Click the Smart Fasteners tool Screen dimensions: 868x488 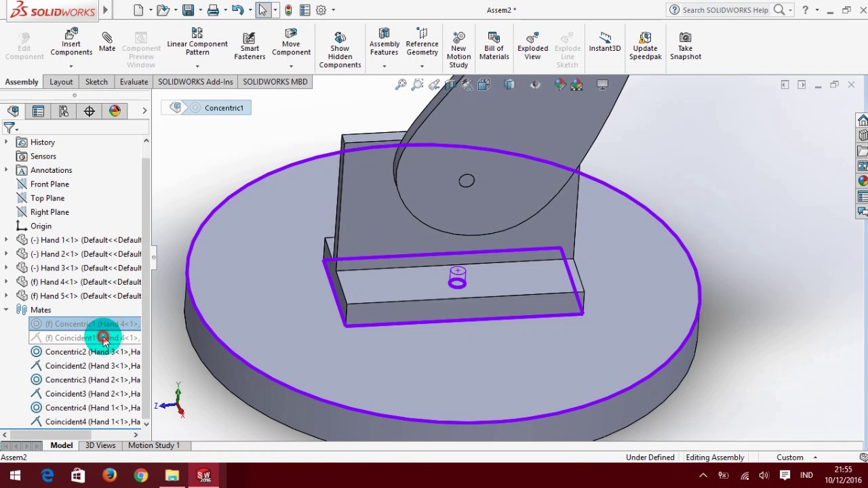tap(250, 46)
